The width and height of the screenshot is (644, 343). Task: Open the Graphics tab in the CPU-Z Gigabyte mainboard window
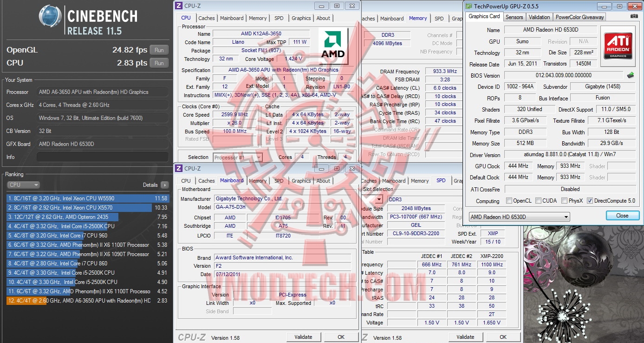pos(301,181)
